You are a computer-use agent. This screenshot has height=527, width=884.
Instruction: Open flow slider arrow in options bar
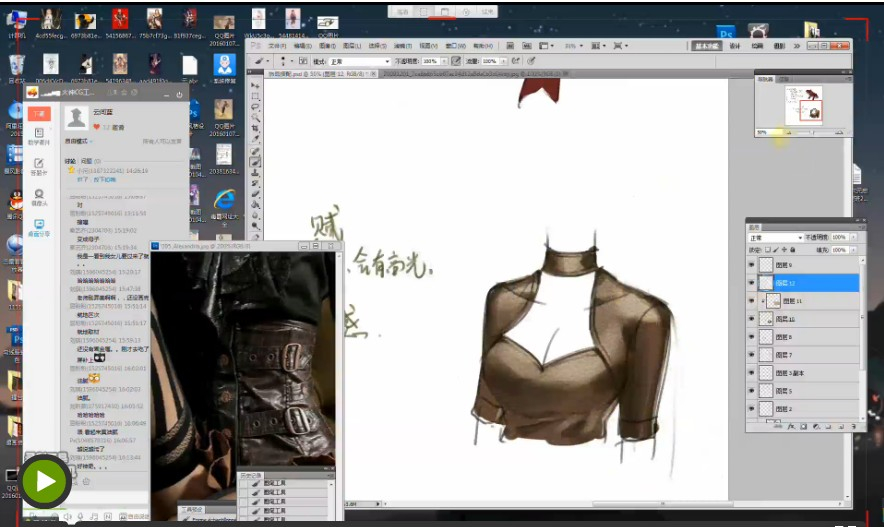(x=503, y=61)
